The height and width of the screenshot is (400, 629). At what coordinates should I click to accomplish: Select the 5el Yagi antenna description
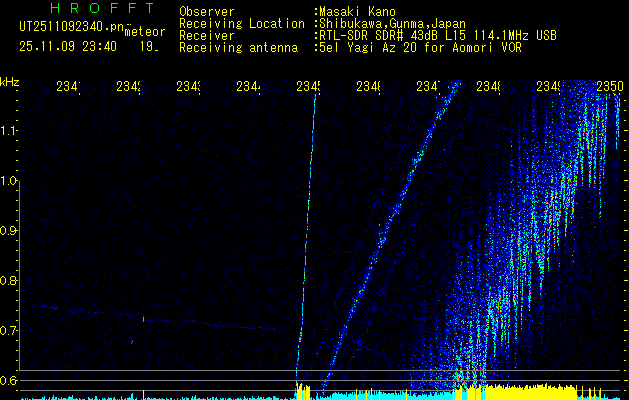[x=418, y=47]
